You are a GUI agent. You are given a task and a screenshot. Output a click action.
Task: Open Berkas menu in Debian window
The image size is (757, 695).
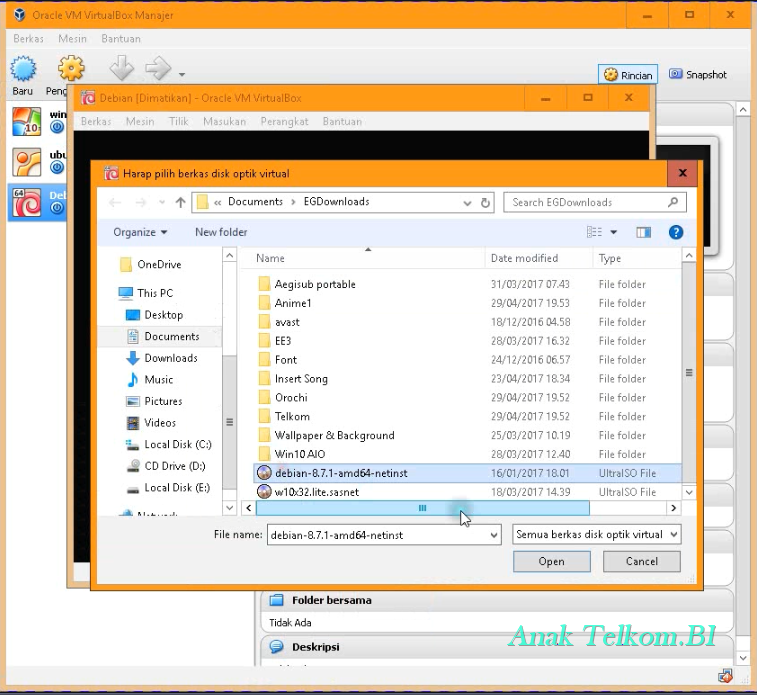96,121
